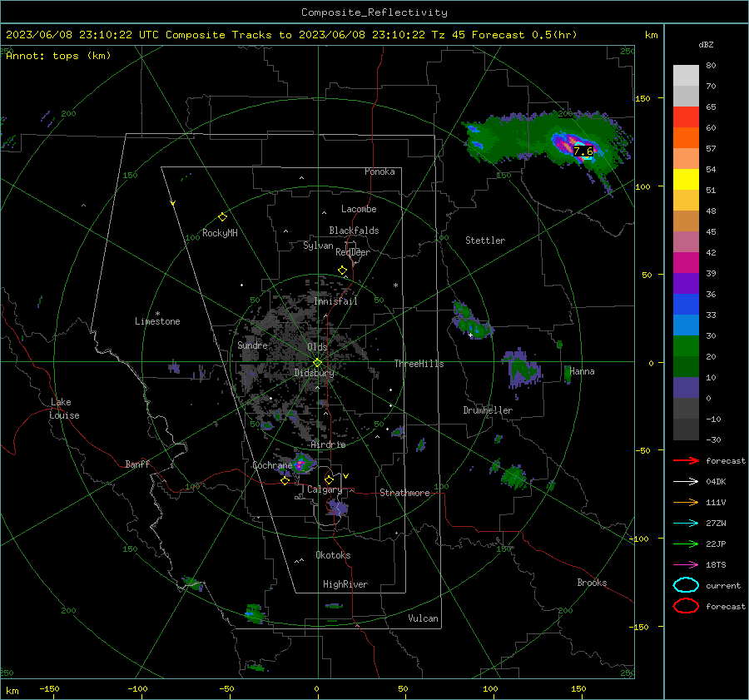The width and height of the screenshot is (749, 700).
Task: Click the yellow diamond marker below RedDeer
Action: [342, 271]
